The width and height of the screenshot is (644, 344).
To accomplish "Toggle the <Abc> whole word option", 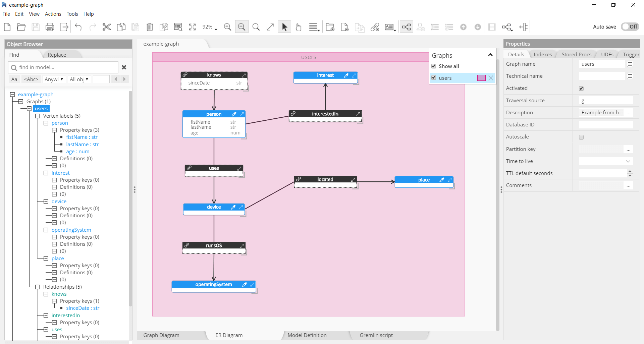I will 31,79.
